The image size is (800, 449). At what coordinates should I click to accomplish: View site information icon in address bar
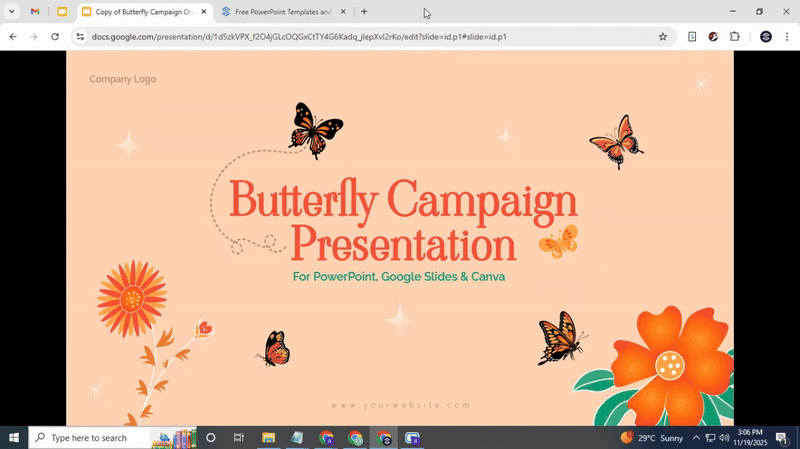tap(80, 37)
